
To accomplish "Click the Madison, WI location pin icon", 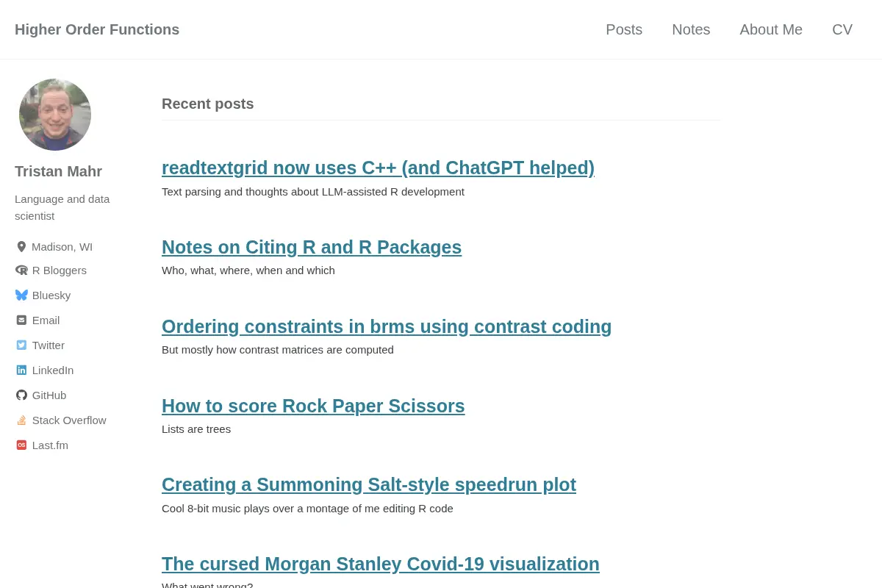I will [x=21, y=247].
